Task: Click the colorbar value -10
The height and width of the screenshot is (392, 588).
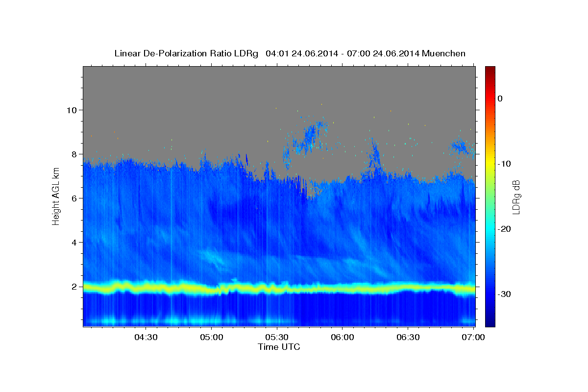Action: [505, 164]
